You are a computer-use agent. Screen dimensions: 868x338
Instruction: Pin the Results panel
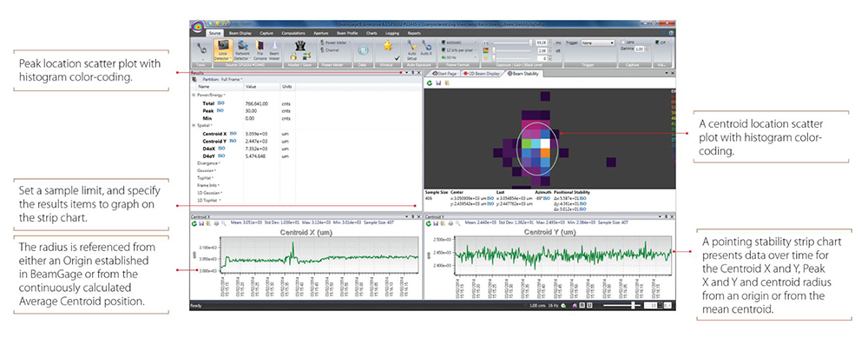point(413,73)
